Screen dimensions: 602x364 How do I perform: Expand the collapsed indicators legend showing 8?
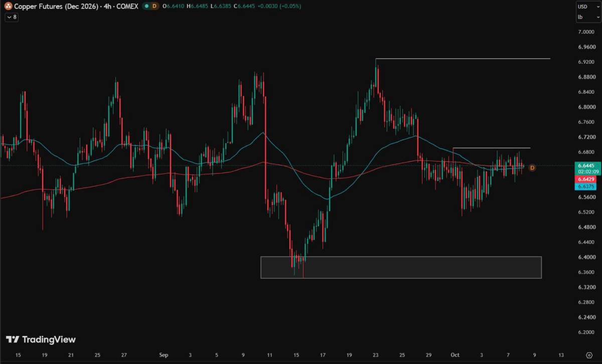pos(11,17)
